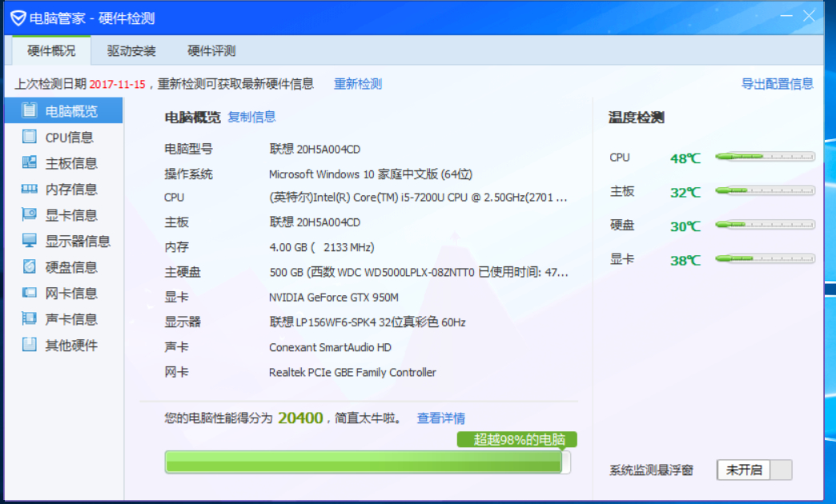Select 声卡信息 label in the sidebar

(71, 319)
